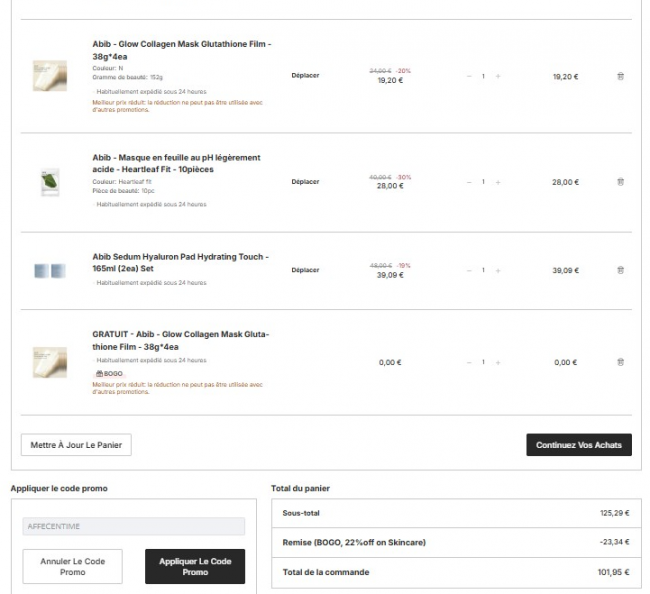Click Mettre À Jour Le Panier button

76,444
